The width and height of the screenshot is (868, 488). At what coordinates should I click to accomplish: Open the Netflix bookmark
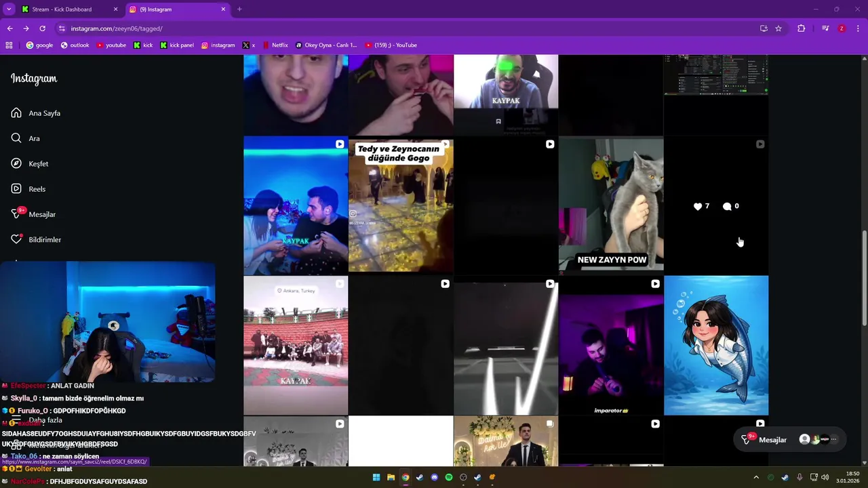click(275, 45)
